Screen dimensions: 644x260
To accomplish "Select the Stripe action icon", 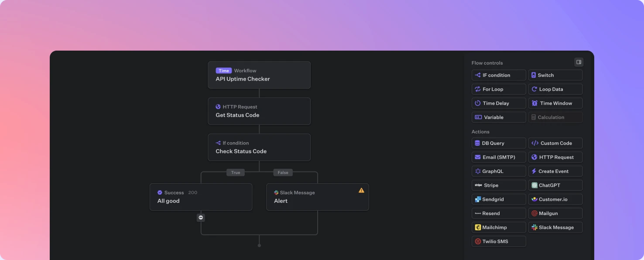I will click(478, 185).
